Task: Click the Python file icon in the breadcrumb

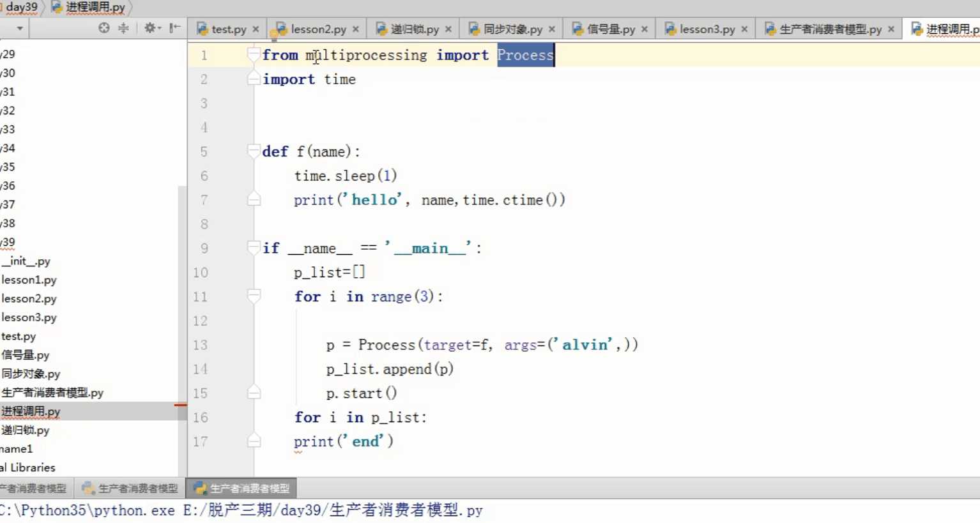Action: click(x=57, y=7)
